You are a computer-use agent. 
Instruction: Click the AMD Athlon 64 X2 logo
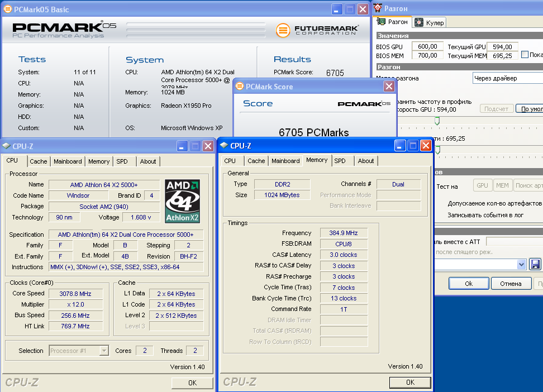click(182, 201)
